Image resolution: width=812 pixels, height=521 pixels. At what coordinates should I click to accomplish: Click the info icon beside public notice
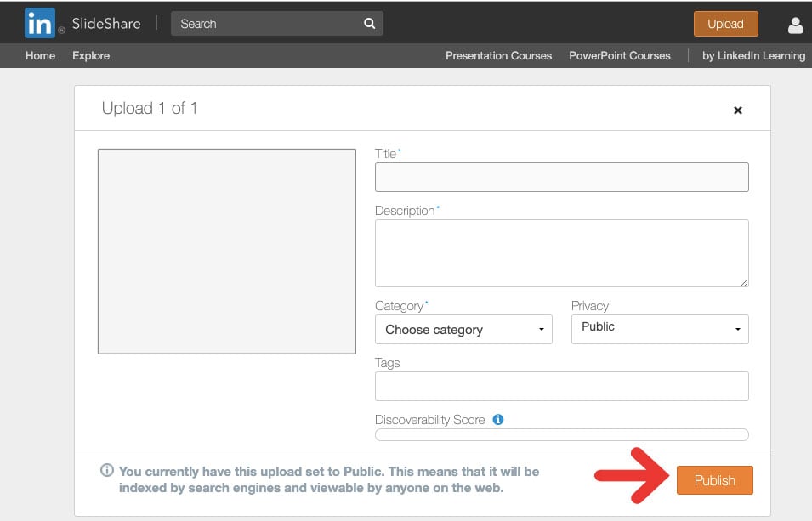pos(106,470)
